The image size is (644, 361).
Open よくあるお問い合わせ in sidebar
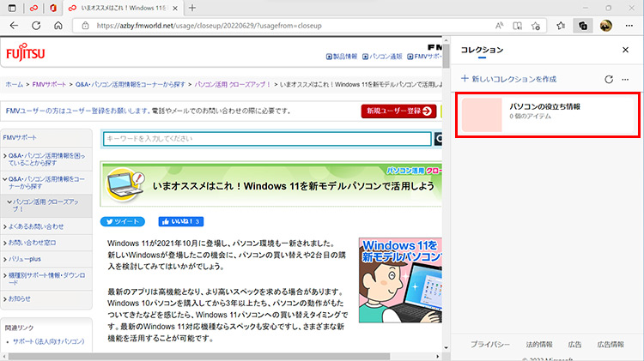point(38,226)
